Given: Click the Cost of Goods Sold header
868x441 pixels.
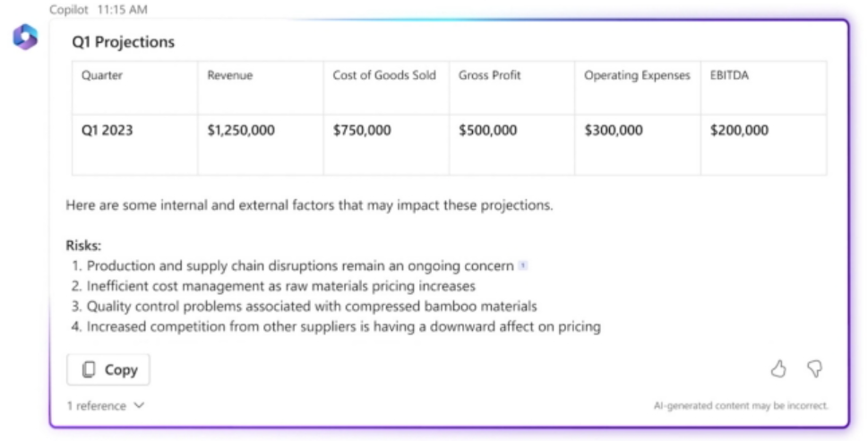Looking at the screenshot, I should pyautogui.click(x=384, y=75).
